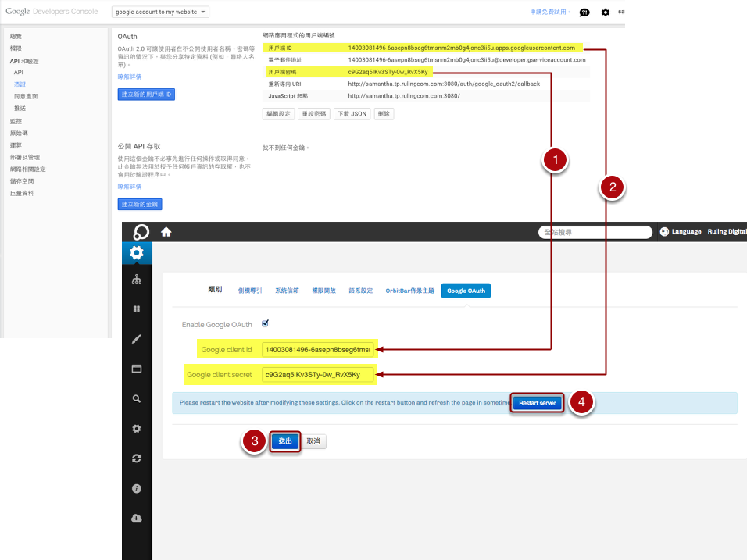The image size is (747, 560).
Task: Click the feedback speech bubble icon
Action: pos(584,12)
